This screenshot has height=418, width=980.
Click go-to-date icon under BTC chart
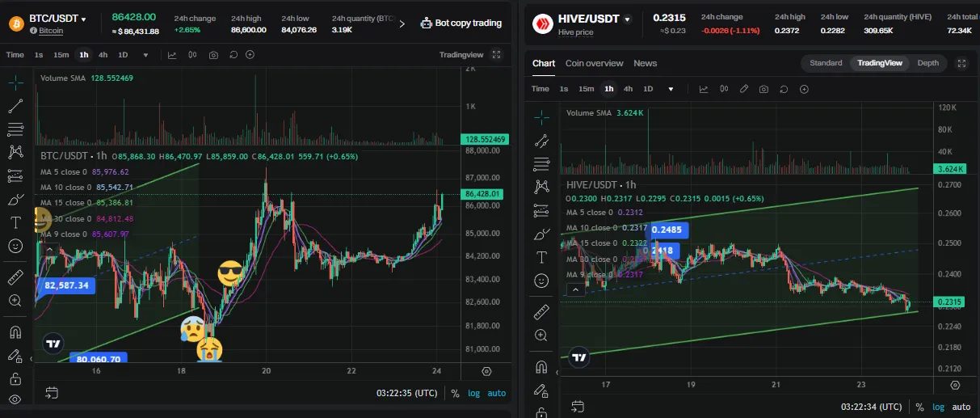point(51,393)
